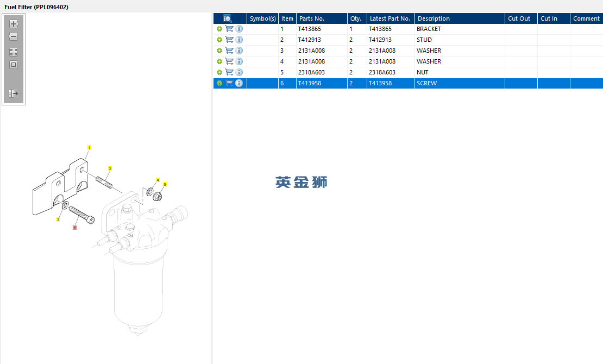The width and height of the screenshot is (603, 364).
Task: Click green gear icon for item 3 WASHER
Action: coord(219,51)
